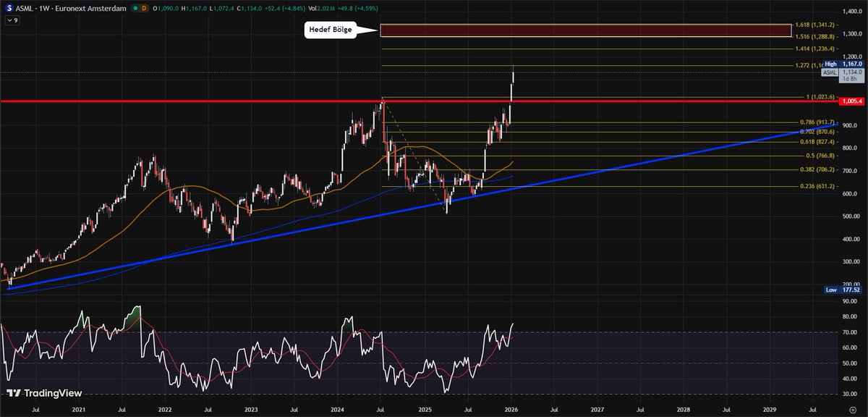Click the 2025 label on time axis
The height and width of the screenshot is (417, 868).
(x=425, y=409)
